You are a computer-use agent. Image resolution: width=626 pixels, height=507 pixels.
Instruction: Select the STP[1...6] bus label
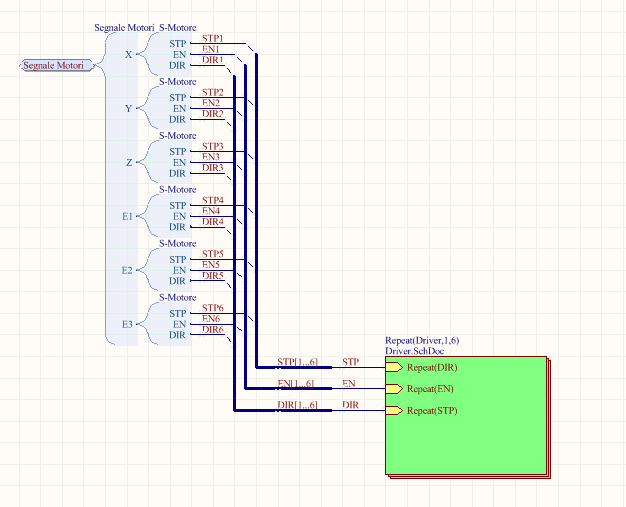(297, 362)
